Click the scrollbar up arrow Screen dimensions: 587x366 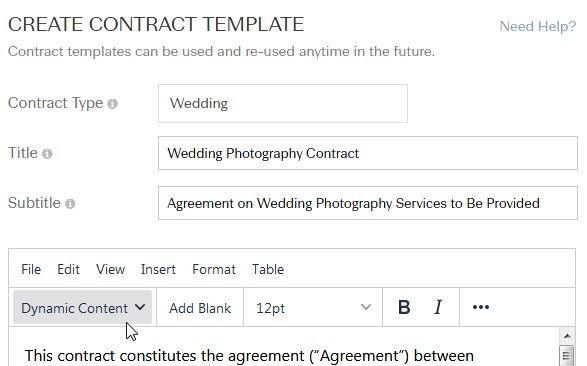click(567, 336)
